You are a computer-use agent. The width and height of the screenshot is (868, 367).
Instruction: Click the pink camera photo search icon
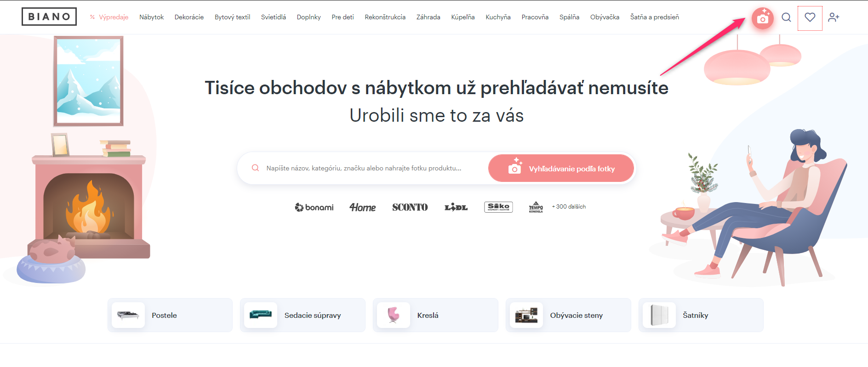point(762,18)
